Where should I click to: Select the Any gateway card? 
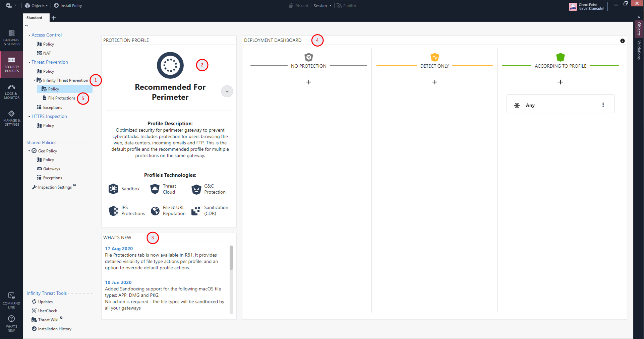(x=560, y=104)
